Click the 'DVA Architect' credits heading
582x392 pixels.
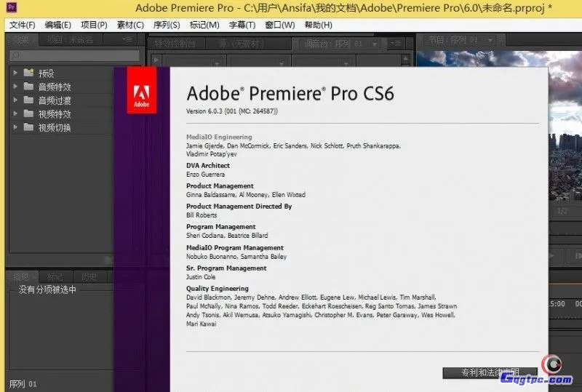(208, 166)
